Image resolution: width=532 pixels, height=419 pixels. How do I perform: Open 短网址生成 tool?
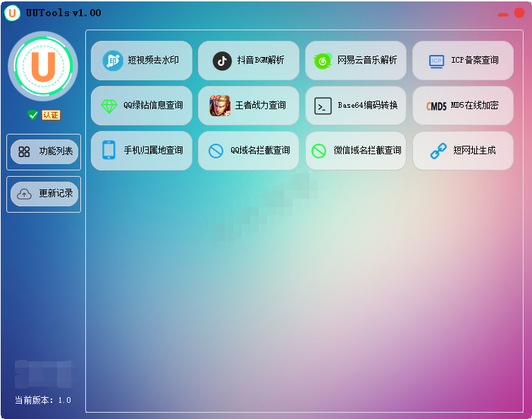(x=463, y=151)
